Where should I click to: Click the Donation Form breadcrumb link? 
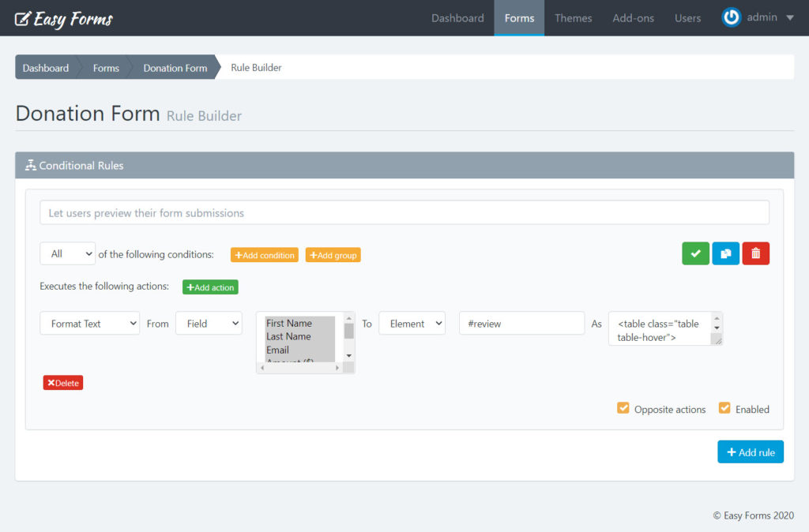[x=175, y=68]
